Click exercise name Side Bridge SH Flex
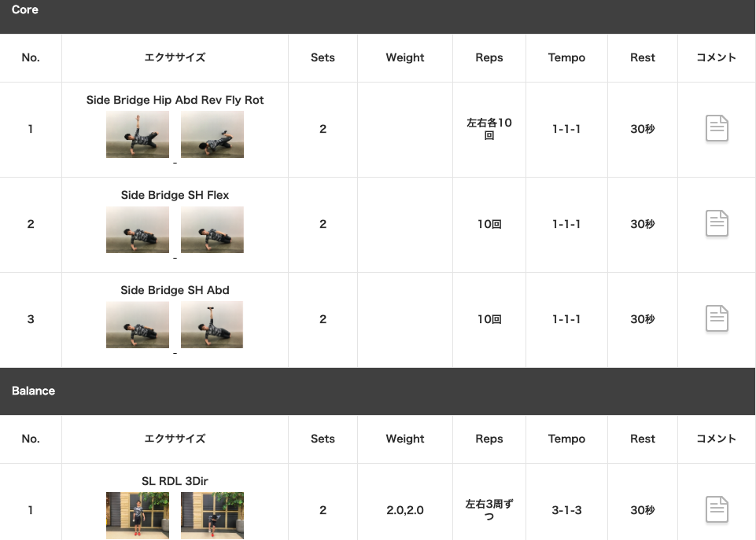 (x=175, y=195)
